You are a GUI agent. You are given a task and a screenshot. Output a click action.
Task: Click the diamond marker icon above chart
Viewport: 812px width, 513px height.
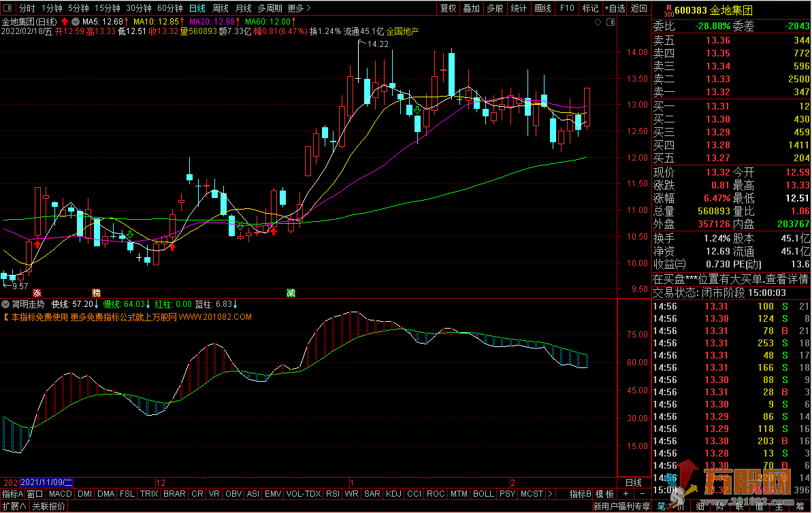(598, 22)
